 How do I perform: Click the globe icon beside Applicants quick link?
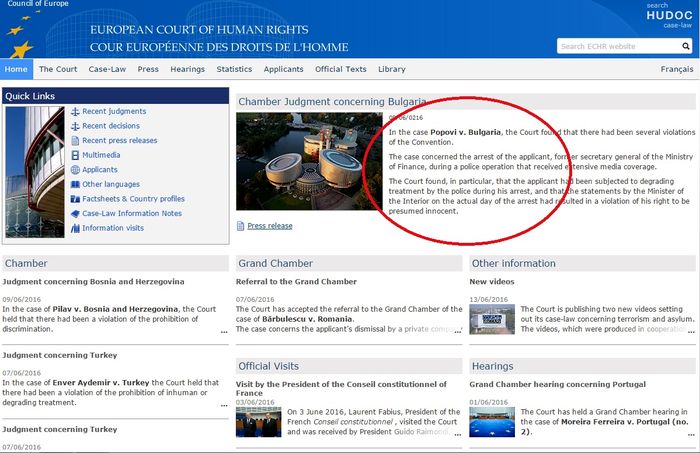tap(75, 170)
